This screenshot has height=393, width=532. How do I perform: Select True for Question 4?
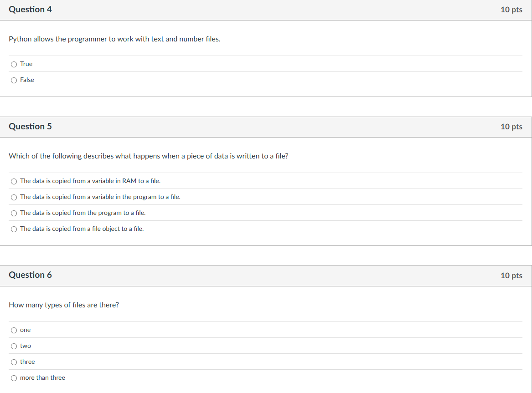(x=14, y=64)
